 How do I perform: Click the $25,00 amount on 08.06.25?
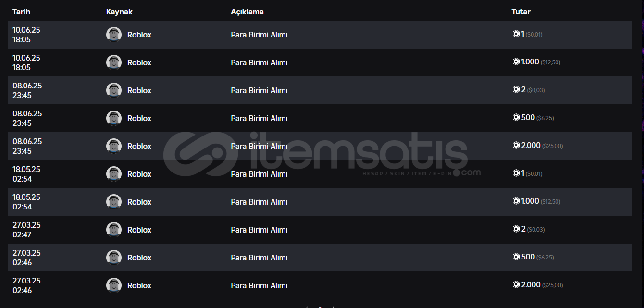pos(552,146)
